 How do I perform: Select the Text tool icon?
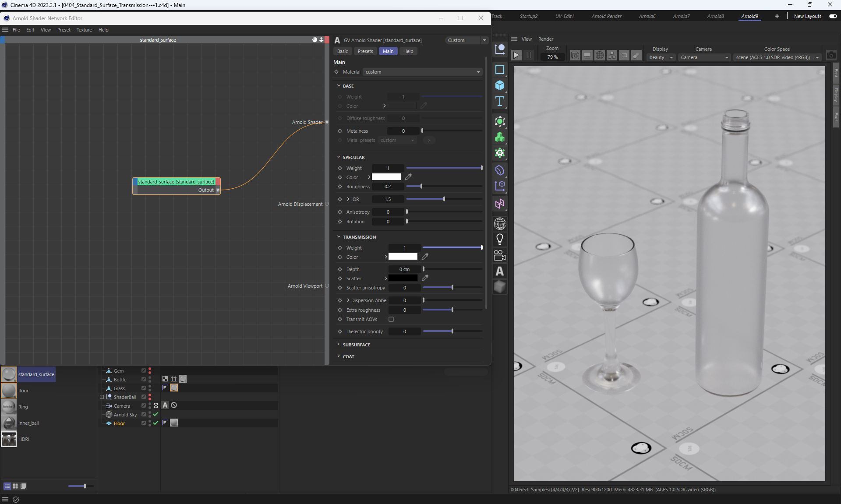500,102
